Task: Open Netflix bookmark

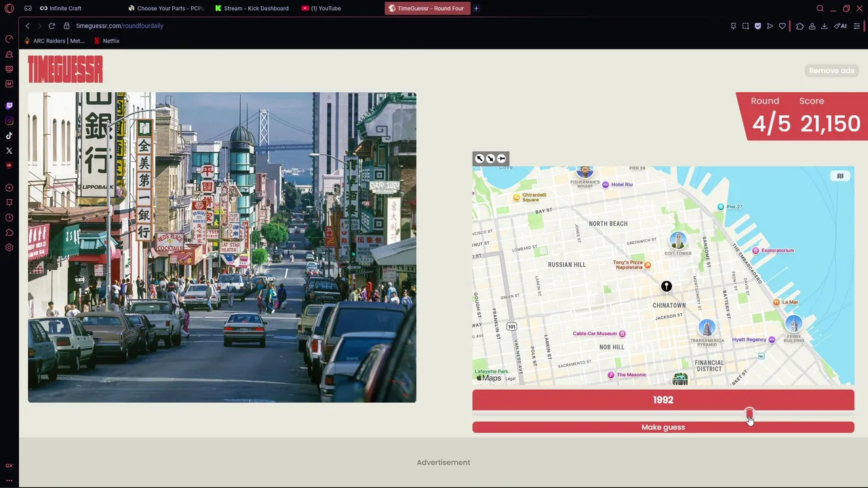Action: [106, 41]
